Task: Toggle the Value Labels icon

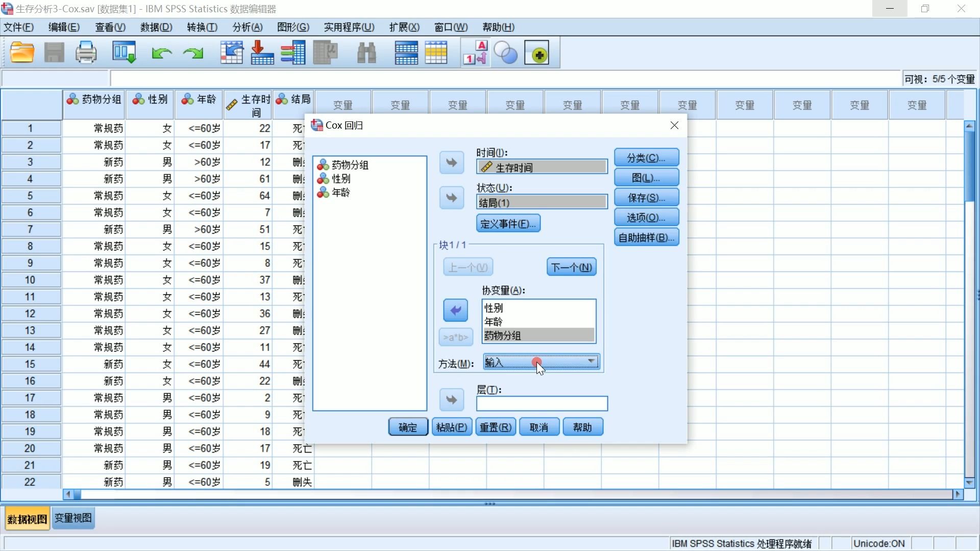Action: pos(474,52)
